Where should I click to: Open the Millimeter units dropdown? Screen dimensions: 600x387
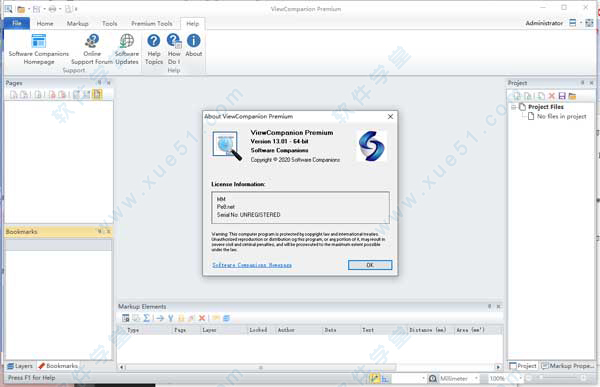pyautogui.click(x=476, y=378)
